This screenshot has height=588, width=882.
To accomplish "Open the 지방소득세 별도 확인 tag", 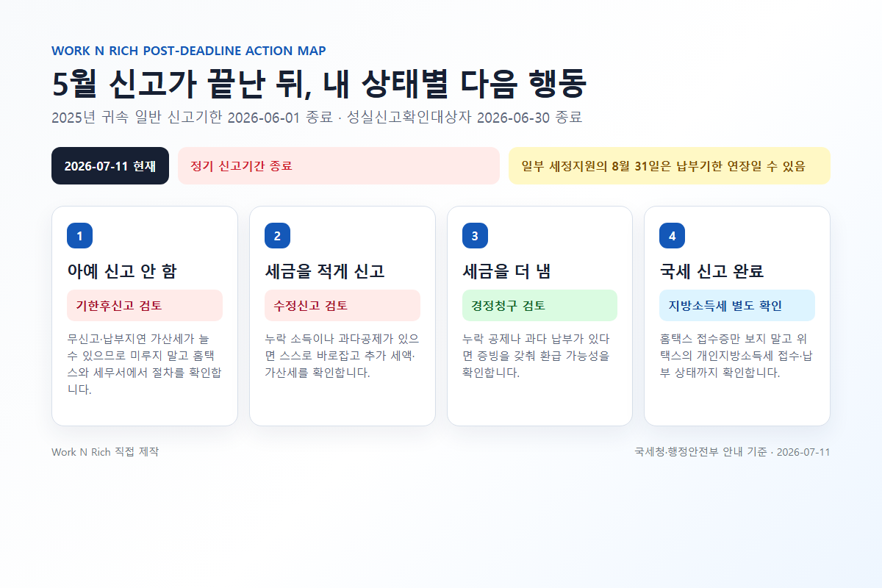I will [737, 306].
